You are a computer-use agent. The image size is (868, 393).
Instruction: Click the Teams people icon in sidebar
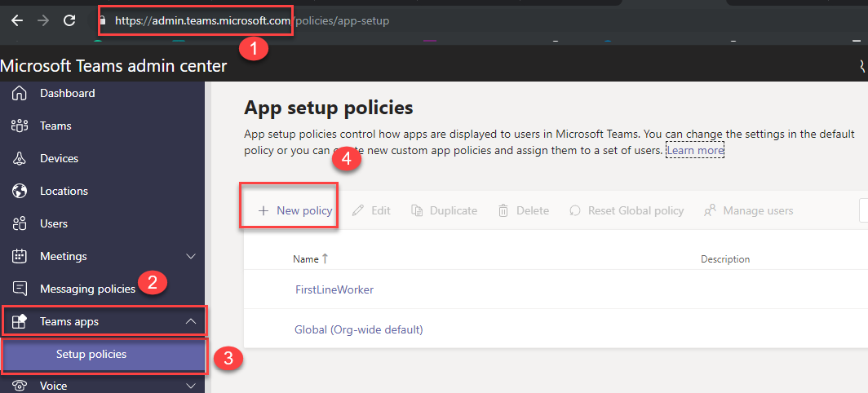click(x=20, y=126)
